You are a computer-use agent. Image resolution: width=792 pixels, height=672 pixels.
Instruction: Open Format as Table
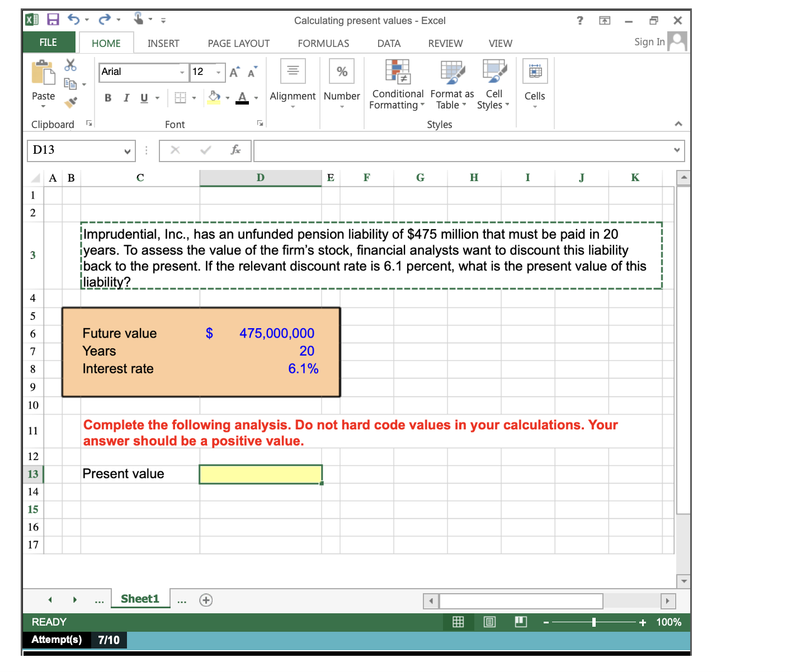click(452, 84)
